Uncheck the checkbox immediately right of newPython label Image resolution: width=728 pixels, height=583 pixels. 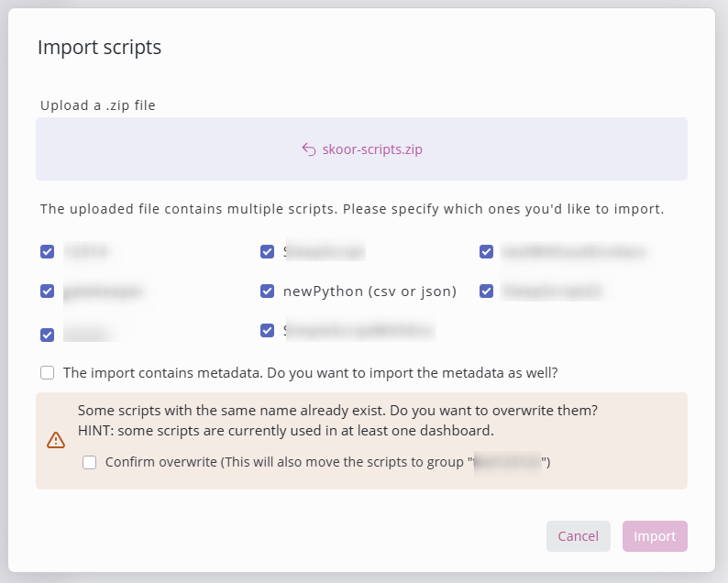coord(486,291)
